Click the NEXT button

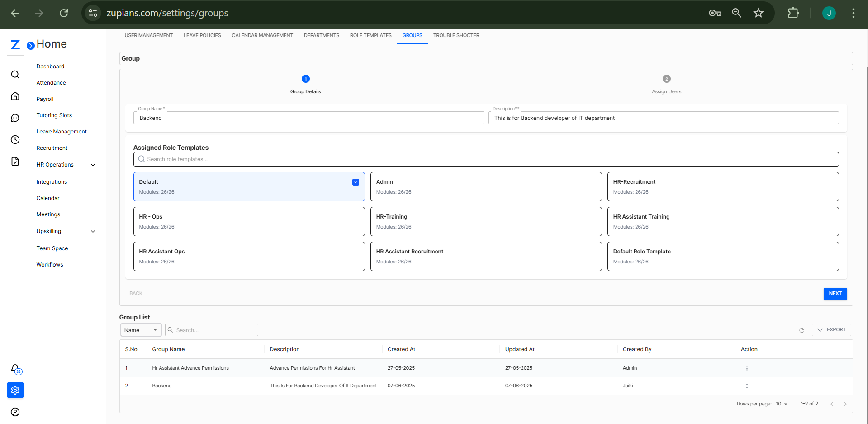(x=835, y=294)
